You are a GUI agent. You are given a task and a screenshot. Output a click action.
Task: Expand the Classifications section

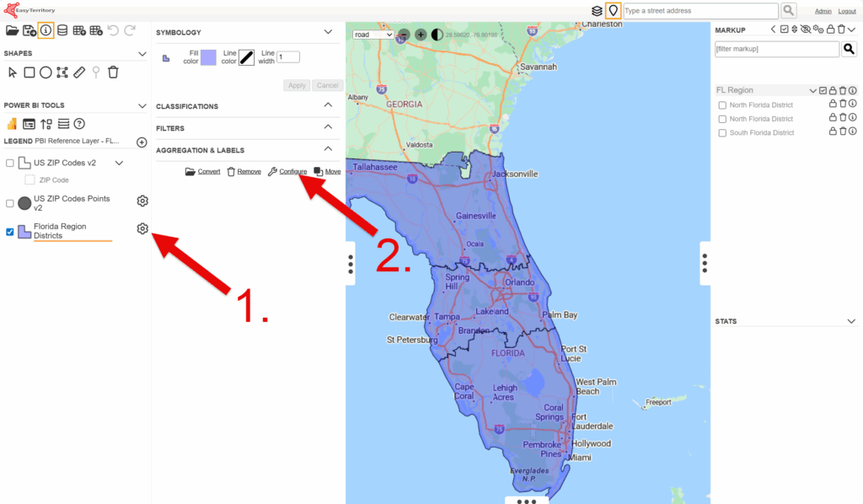329,106
